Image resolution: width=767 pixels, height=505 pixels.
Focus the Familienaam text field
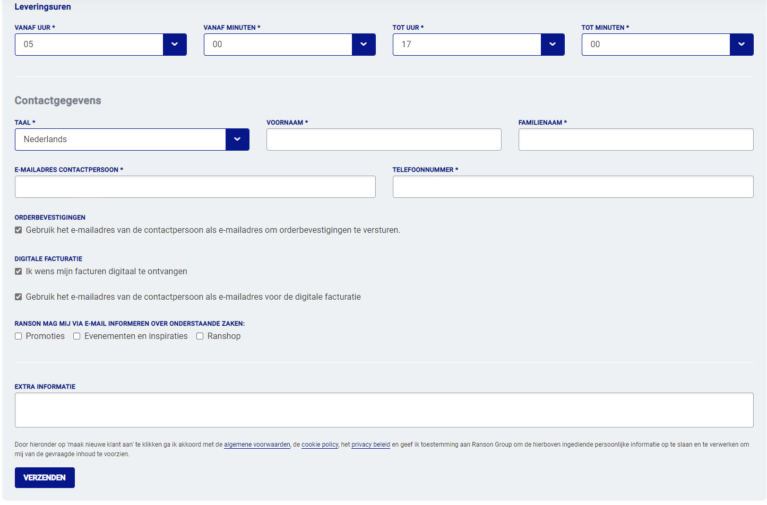(x=636, y=139)
